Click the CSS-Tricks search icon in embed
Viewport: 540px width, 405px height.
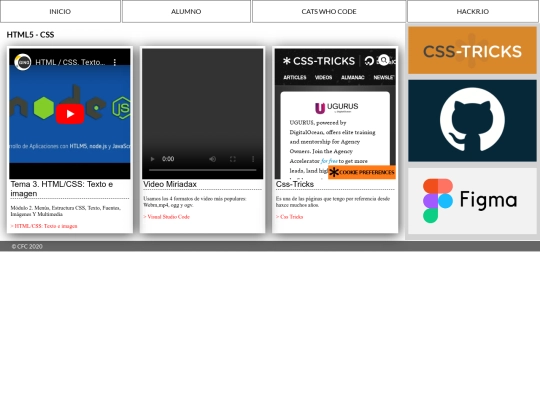[x=384, y=60]
